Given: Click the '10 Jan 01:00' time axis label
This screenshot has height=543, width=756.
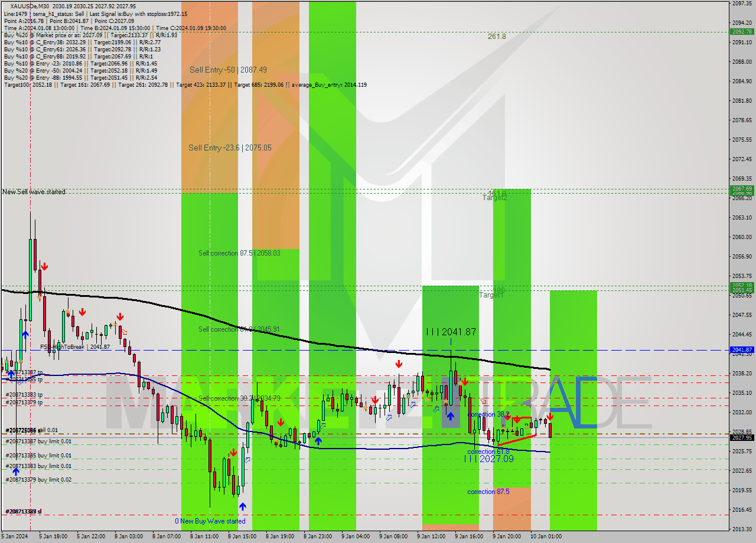Looking at the screenshot, I should point(546,537).
